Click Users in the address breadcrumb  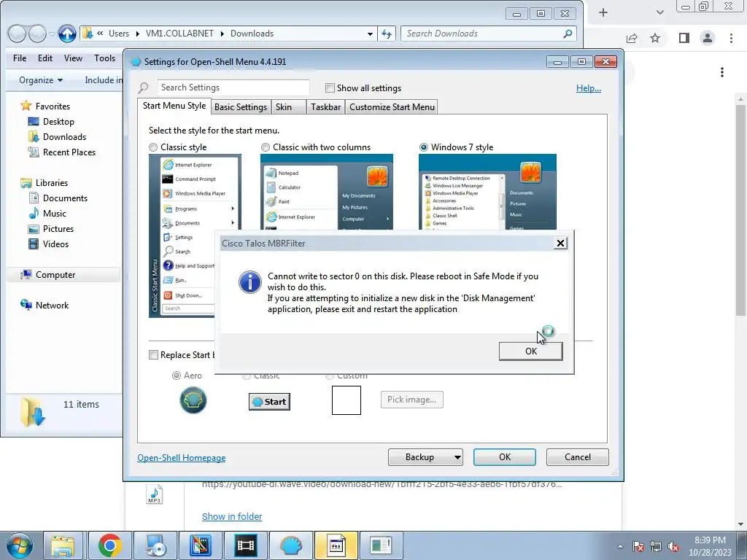pyautogui.click(x=119, y=34)
